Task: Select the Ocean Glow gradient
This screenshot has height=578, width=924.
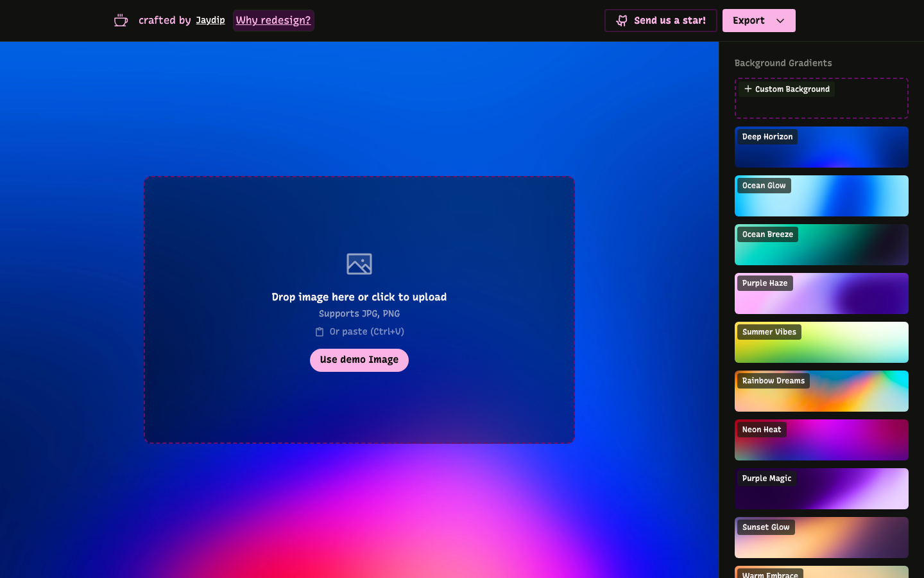Action: tap(821, 196)
